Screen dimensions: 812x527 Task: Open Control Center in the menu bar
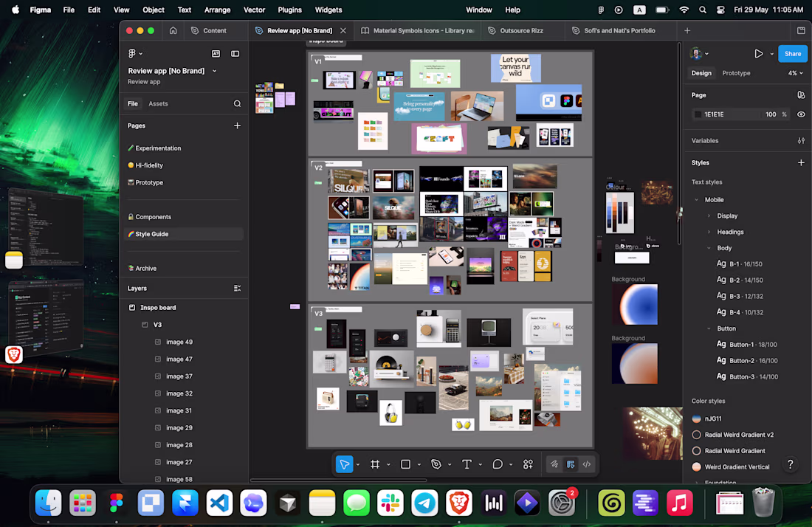(x=720, y=10)
